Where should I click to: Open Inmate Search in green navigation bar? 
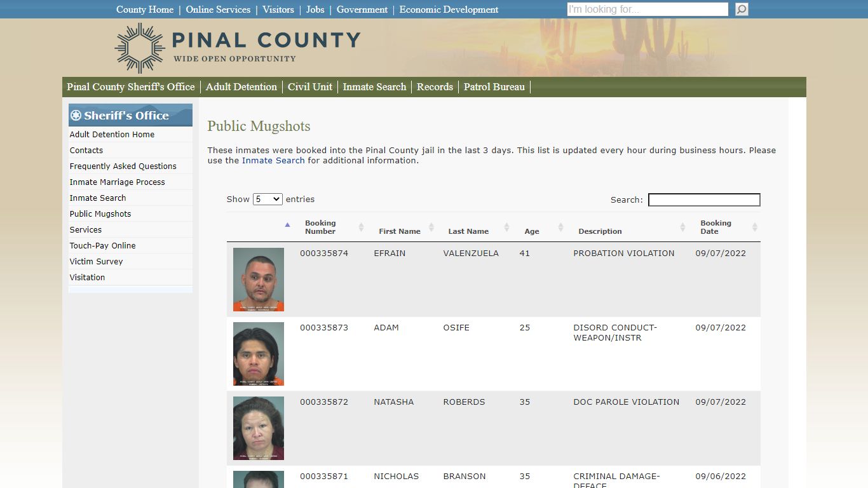[x=374, y=87]
